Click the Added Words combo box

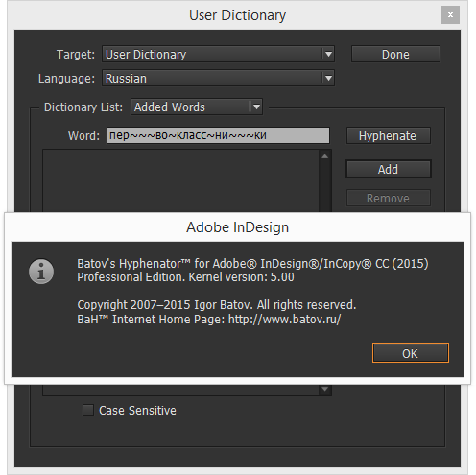tap(197, 107)
